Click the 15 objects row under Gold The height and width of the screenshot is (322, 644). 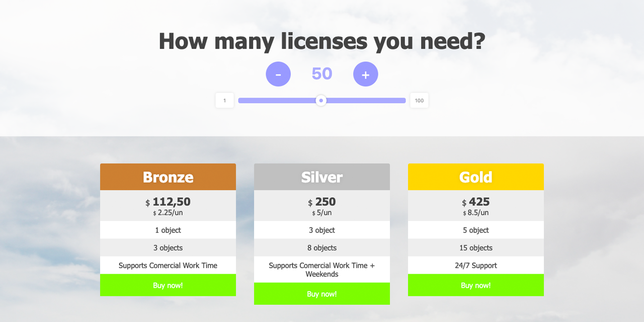click(476, 248)
